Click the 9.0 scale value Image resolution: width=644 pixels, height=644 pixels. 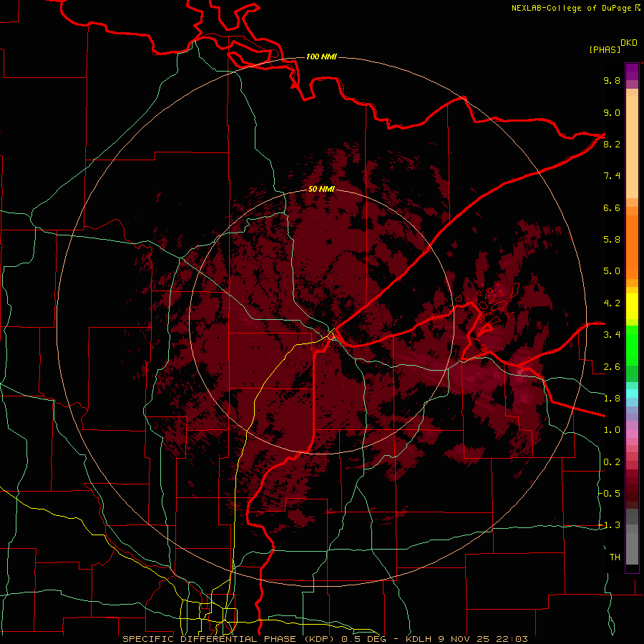pyautogui.click(x=612, y=112)
